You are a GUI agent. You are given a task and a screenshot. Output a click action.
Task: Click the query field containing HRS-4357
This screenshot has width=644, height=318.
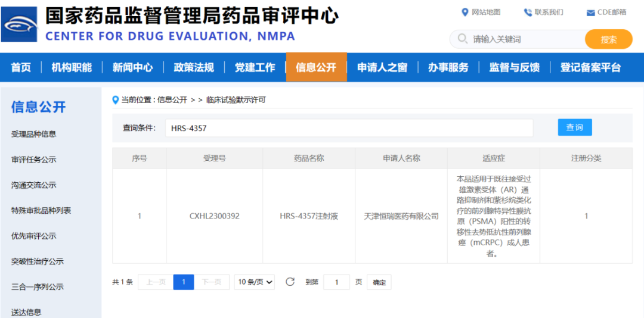[x=349, y=128]
